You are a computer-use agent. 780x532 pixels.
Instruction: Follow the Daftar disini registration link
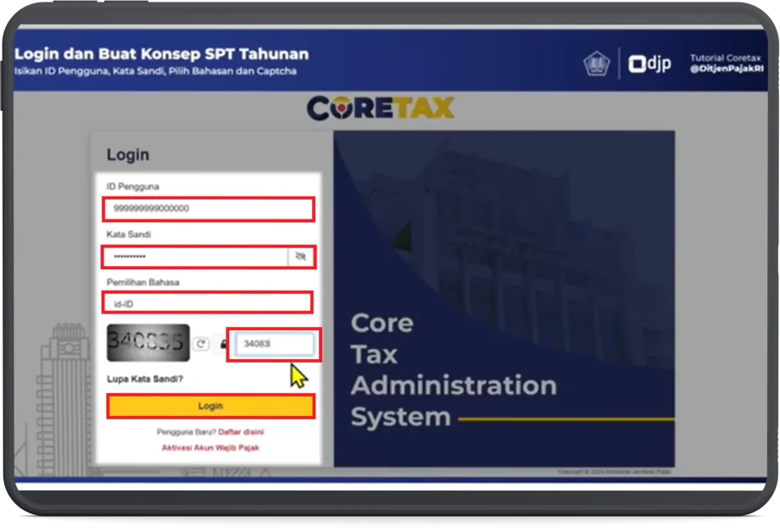241,432
